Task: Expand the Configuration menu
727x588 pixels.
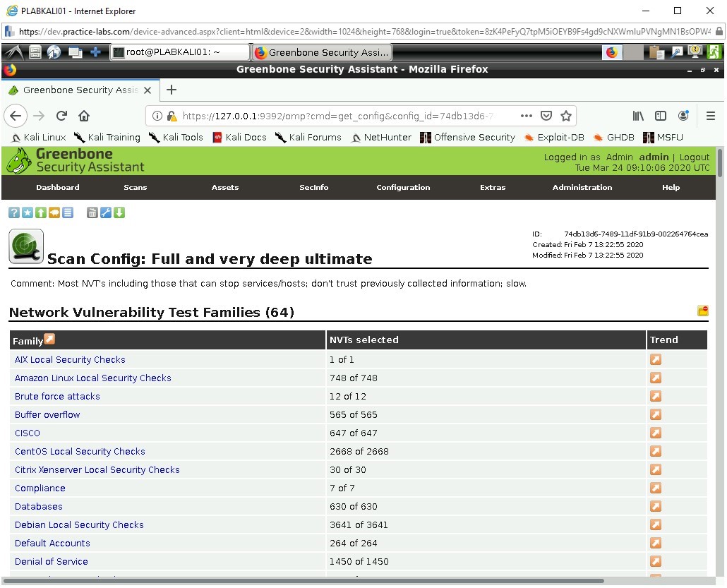Action: pos(403,187)
